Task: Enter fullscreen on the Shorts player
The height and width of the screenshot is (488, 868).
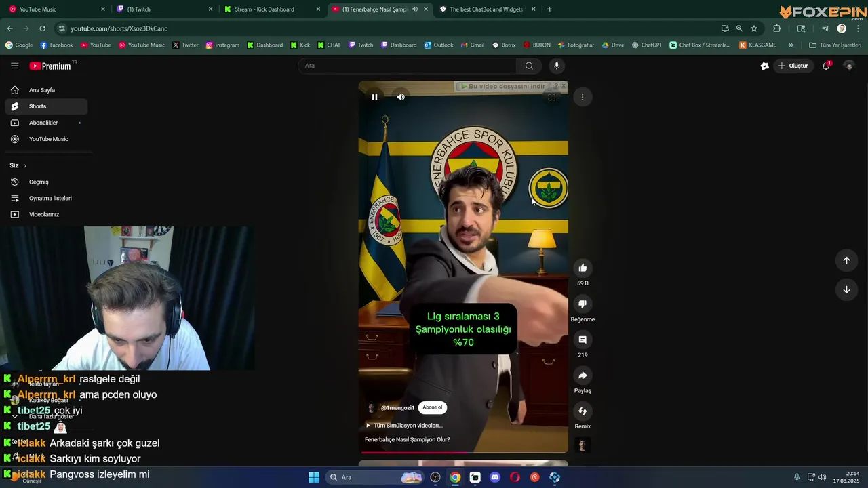Action: [552, 97]
